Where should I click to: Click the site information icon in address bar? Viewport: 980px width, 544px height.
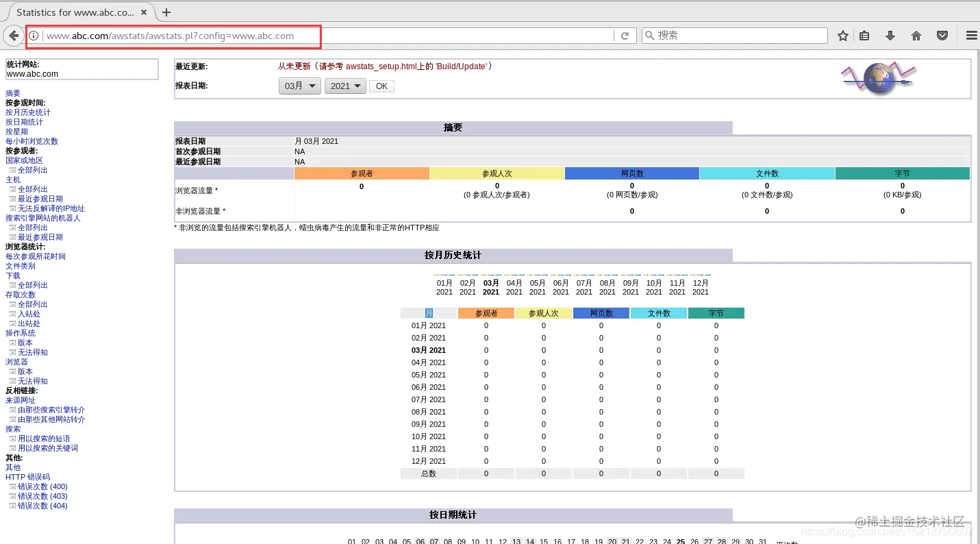click(x=34, y=36)
